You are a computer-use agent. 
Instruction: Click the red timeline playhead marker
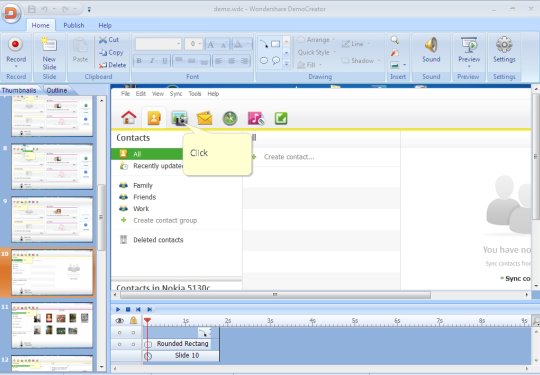[x=147, y=321]
